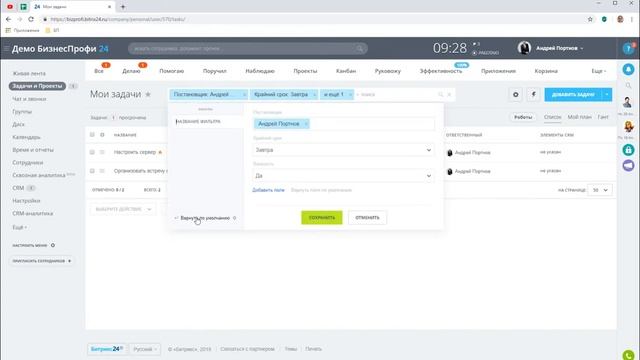
Task: Switch to the Поручил tab
Action: click(214, 71)
